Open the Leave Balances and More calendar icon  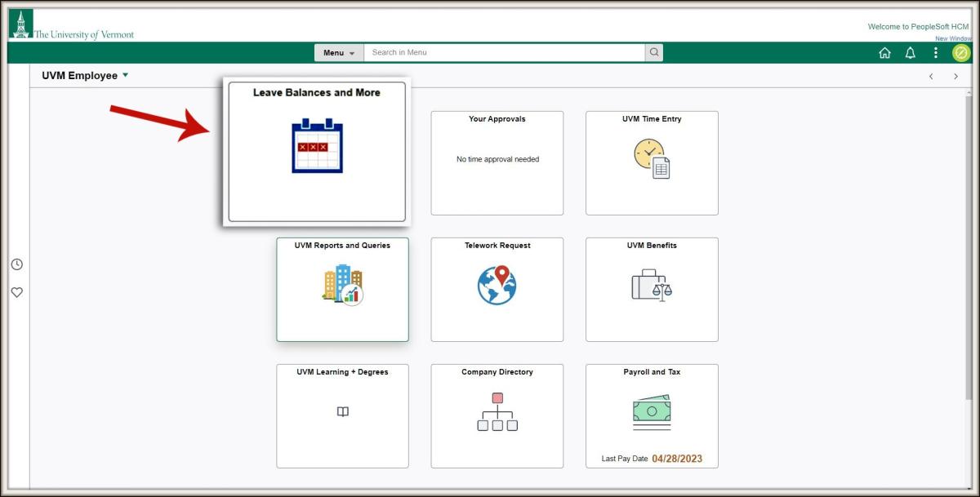pyautogui.click(x=316, y=147)
